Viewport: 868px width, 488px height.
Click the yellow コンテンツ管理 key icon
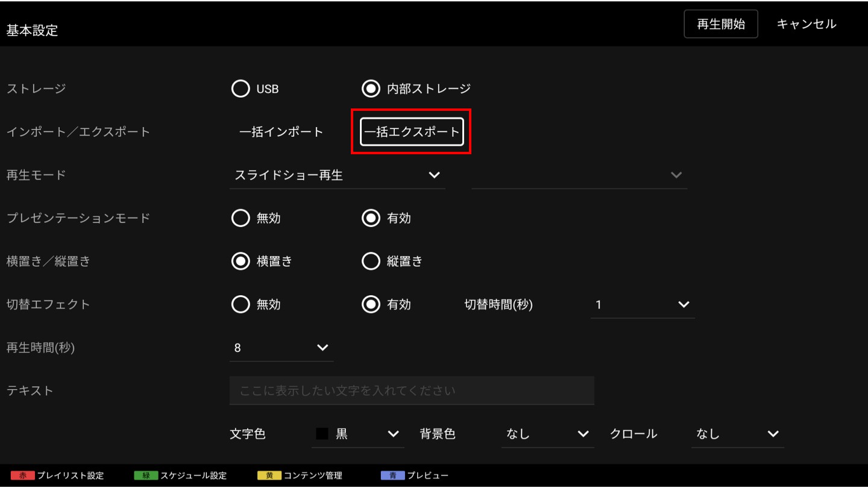point(269,475)
